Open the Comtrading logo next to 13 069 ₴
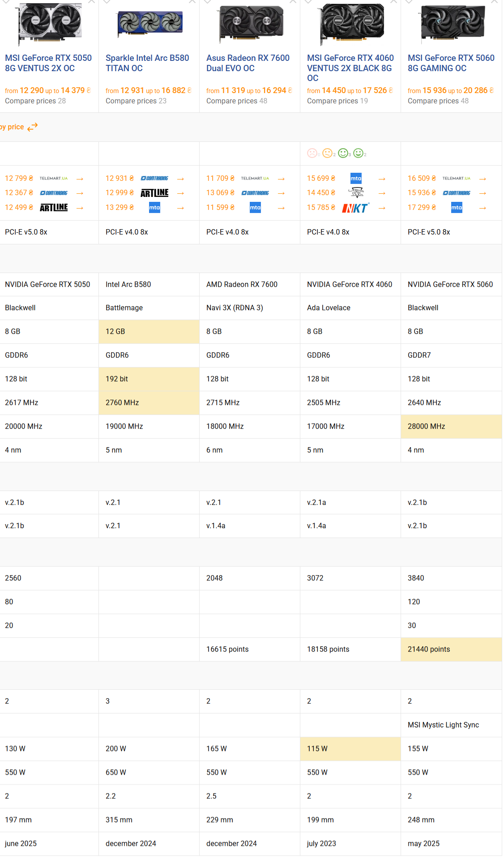The image size is (504, 862). tap(255, 193)
